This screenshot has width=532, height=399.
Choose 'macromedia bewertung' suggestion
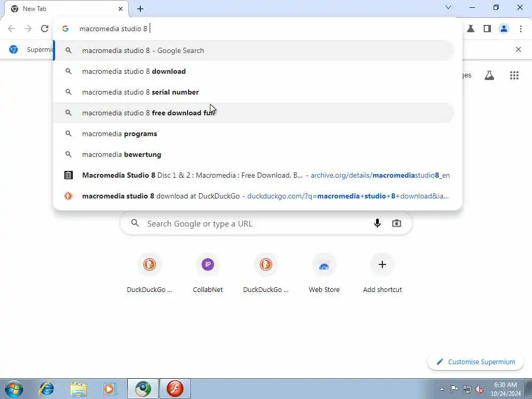254,154
